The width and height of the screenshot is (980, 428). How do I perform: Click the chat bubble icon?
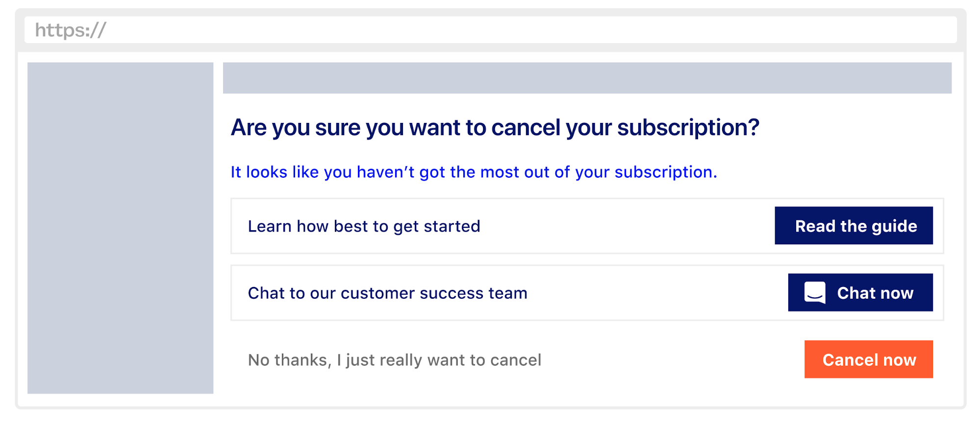pos(814,293)
